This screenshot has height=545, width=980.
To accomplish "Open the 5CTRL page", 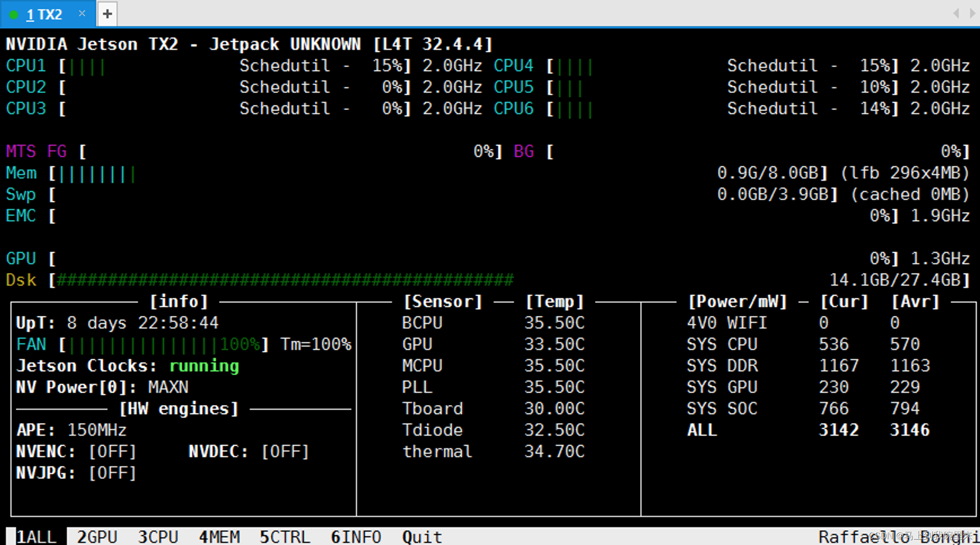I will [x=285, y=537].
